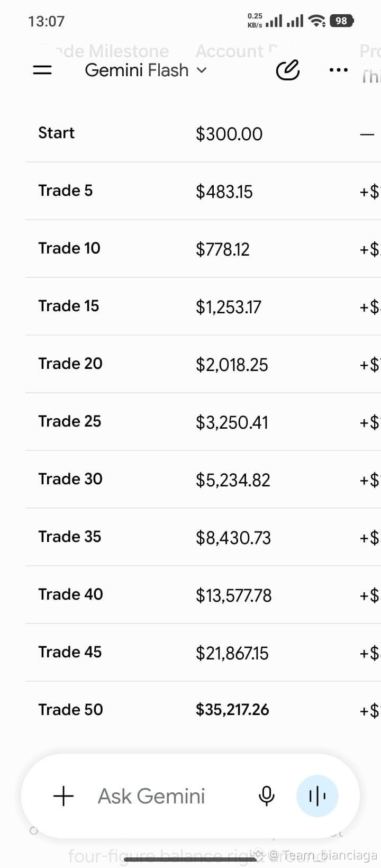Select the Trade 50 row label
This screenshot has height=868, width=381.
pyautogui.click(x=70, y=710)
